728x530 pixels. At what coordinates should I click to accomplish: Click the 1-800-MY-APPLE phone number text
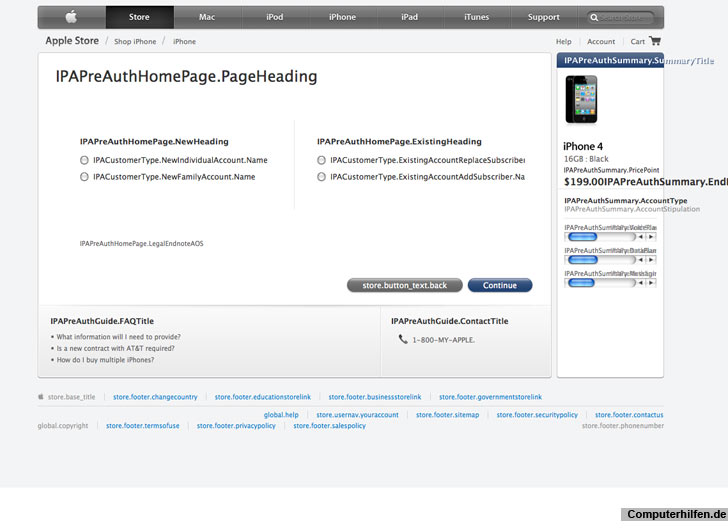(x=443, y=340)
